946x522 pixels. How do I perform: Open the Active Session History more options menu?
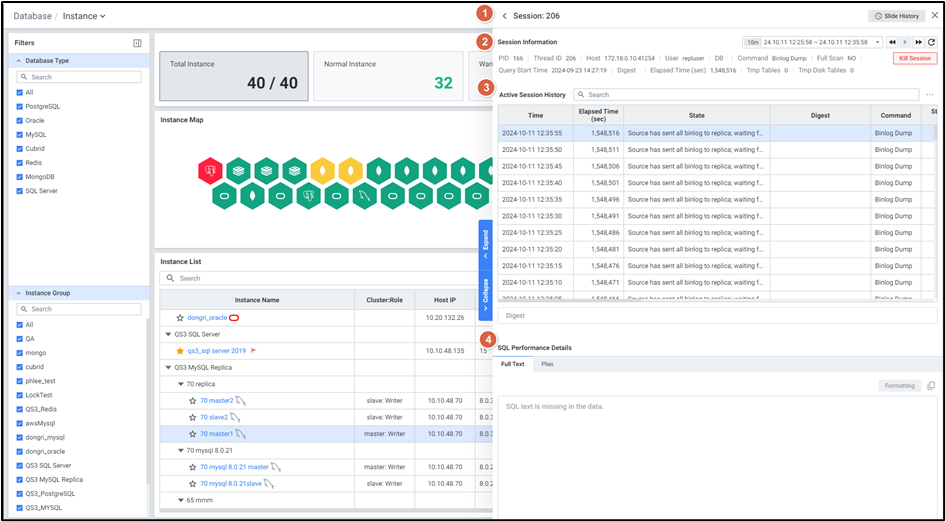930,95
